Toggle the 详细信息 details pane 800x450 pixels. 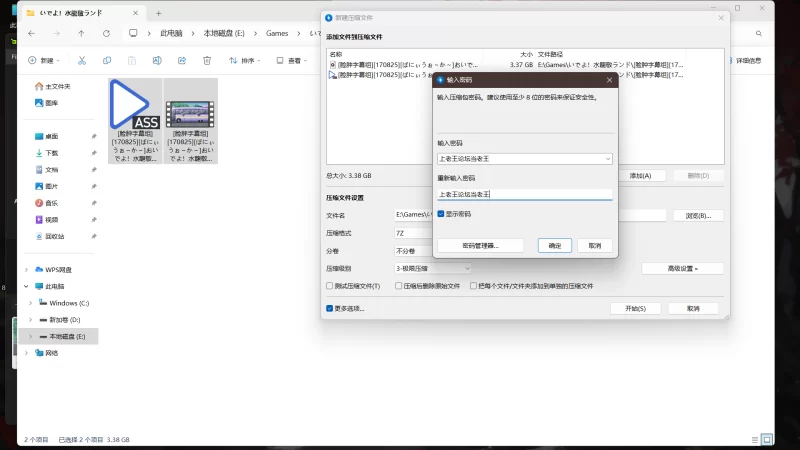click(x=744, y=60)
